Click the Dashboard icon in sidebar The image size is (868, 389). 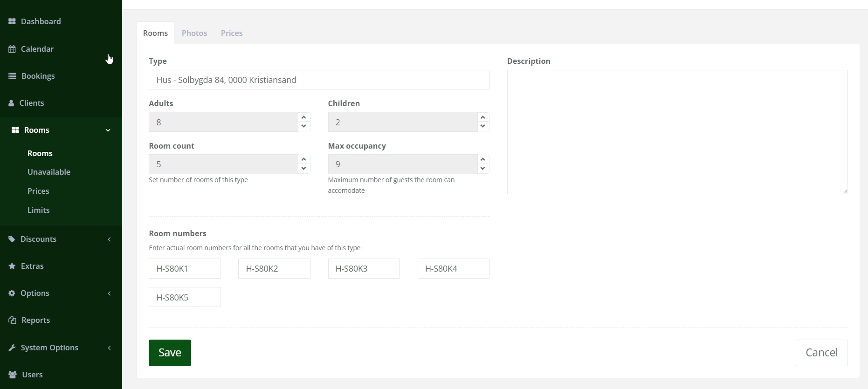[12, 21]
